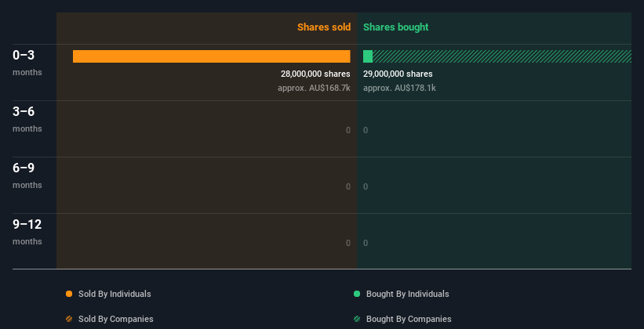
Task: Click the hatched green bought-by-companies bar segment
Action: pos(502,56)
